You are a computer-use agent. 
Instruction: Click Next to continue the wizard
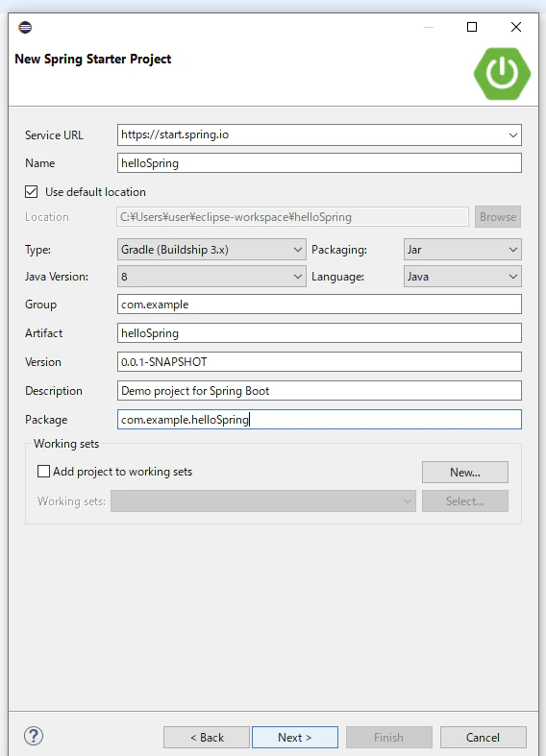[x=295, y=737]
